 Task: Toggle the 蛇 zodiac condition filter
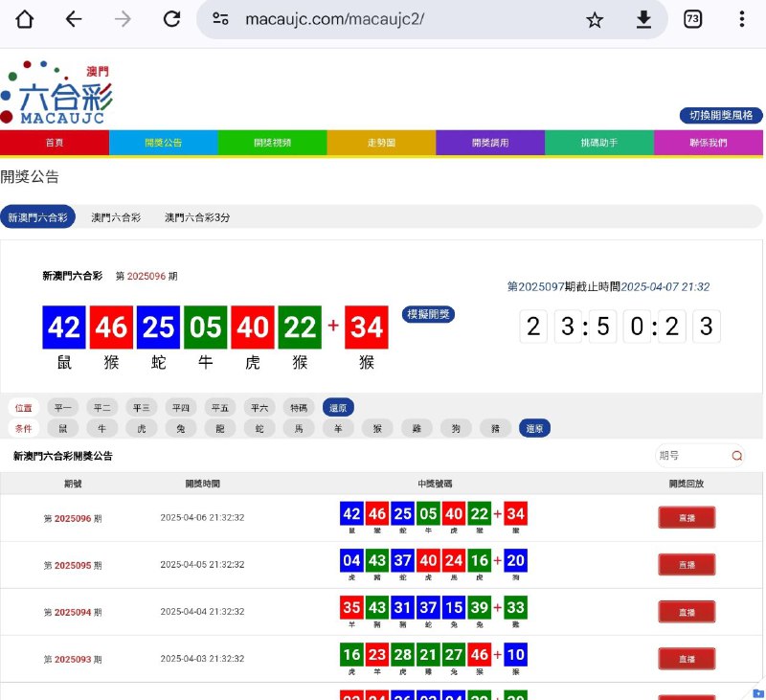coord(259,428)
